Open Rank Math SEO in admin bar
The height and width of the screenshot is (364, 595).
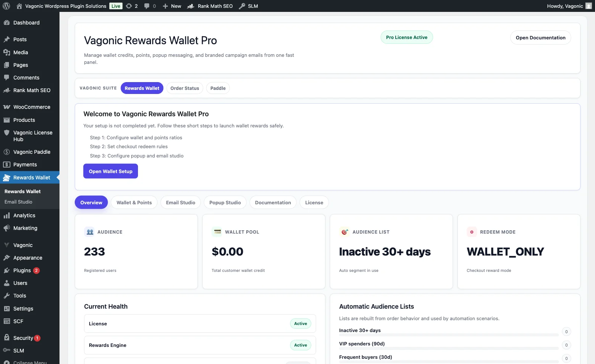click(x=210, y=6)
